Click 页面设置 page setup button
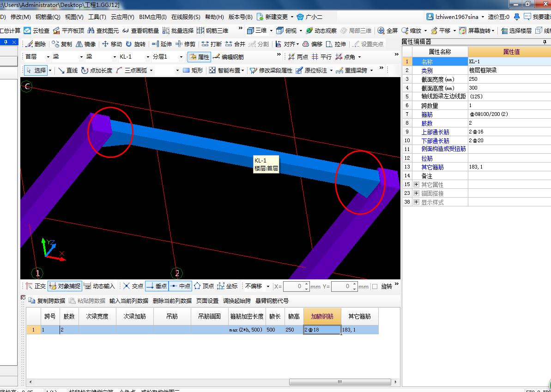 tap(207, 301)
